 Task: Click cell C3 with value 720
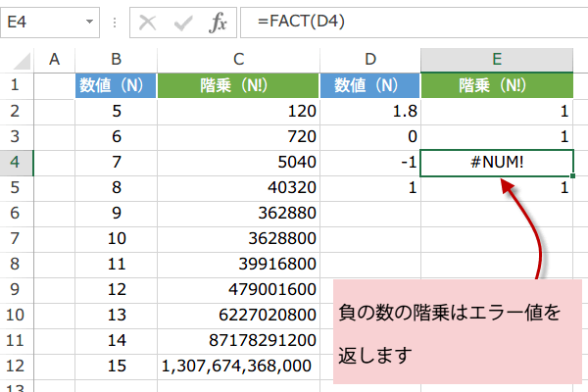238,137
